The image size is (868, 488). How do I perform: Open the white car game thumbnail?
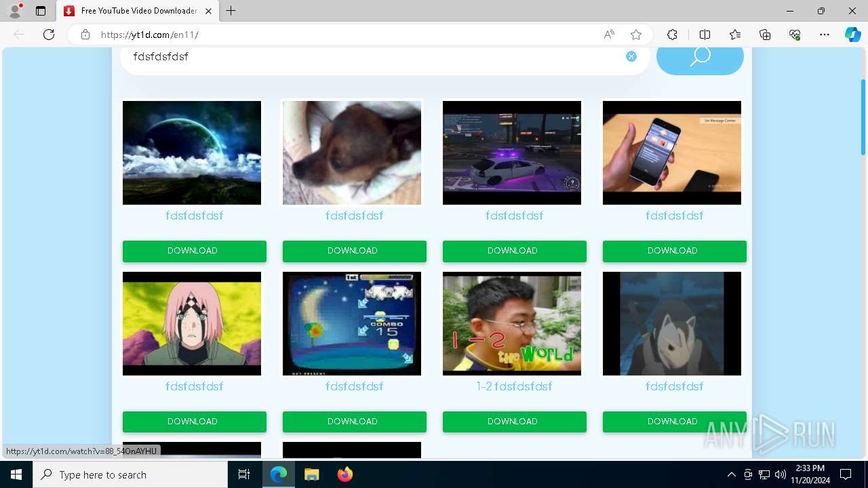[512, 152]
